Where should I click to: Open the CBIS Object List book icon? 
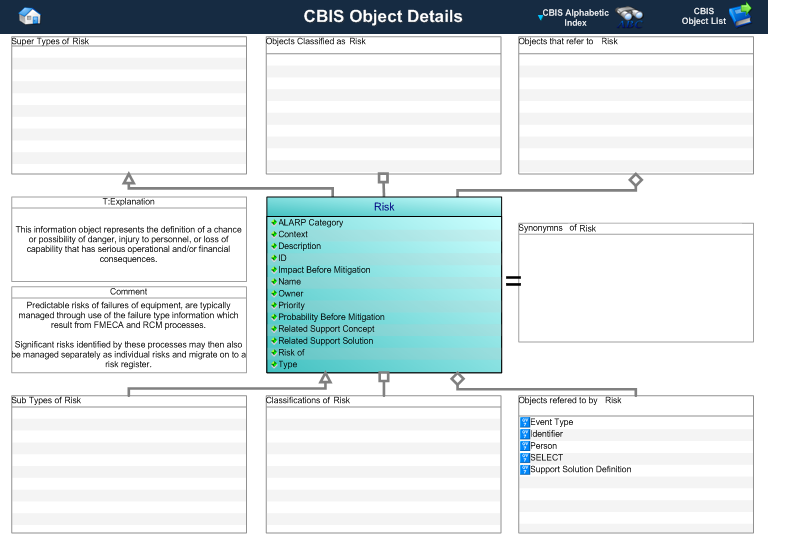point(740,15)
